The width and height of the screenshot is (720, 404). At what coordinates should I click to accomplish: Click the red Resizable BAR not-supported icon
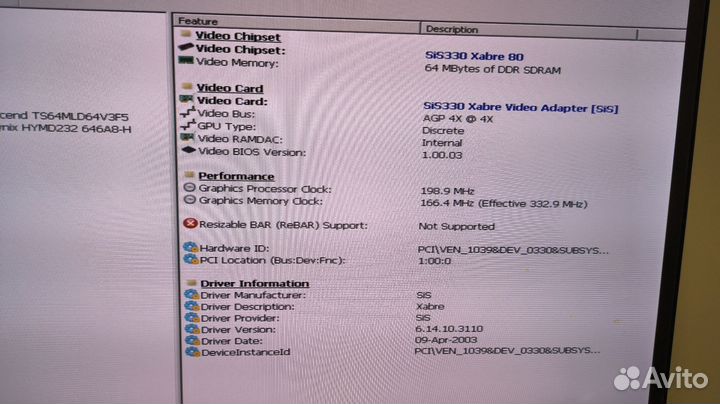[x=189, y=225]
